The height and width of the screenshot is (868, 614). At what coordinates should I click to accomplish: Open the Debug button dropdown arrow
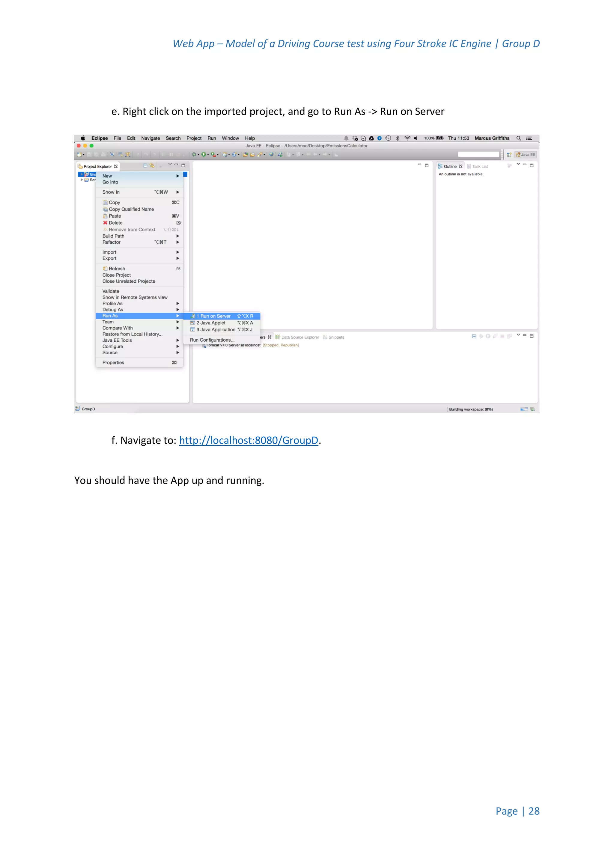tap(198, 155)
